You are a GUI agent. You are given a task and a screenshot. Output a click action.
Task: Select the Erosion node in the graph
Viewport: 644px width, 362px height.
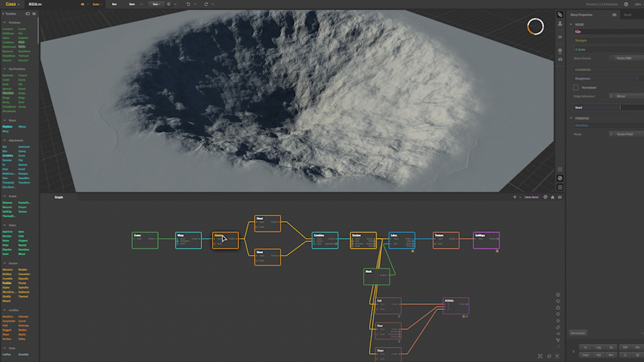[x=363, y=240]
